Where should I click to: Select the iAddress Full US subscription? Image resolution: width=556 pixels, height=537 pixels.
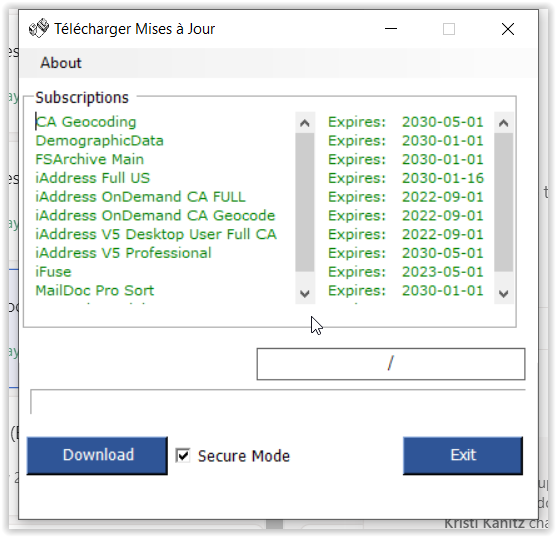(x=93, y=178)
